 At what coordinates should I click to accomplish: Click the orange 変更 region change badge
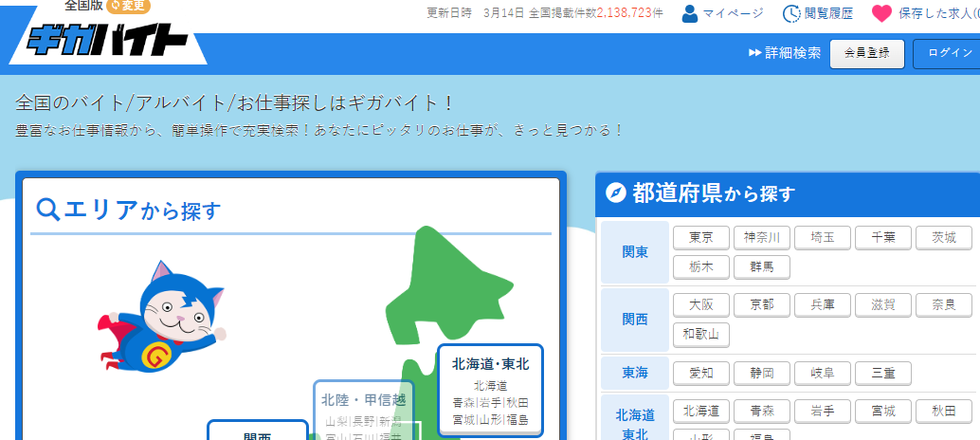[129, 6]
